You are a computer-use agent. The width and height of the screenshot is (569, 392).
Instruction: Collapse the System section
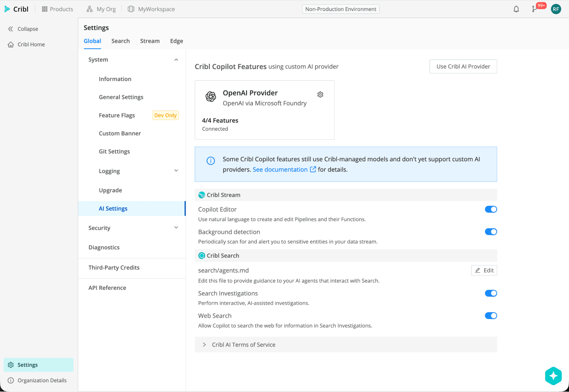click(176, 59)
